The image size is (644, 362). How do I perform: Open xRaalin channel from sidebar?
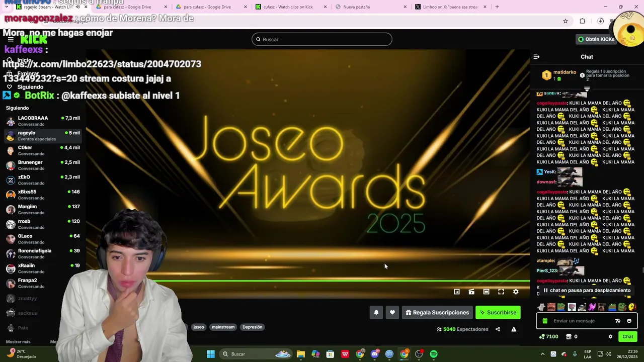click(x=43, y=268)
